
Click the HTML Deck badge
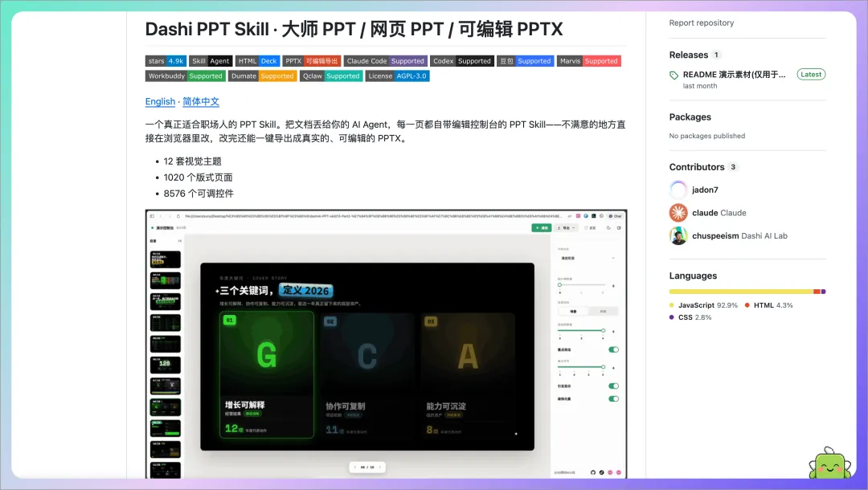coord(257,61)
